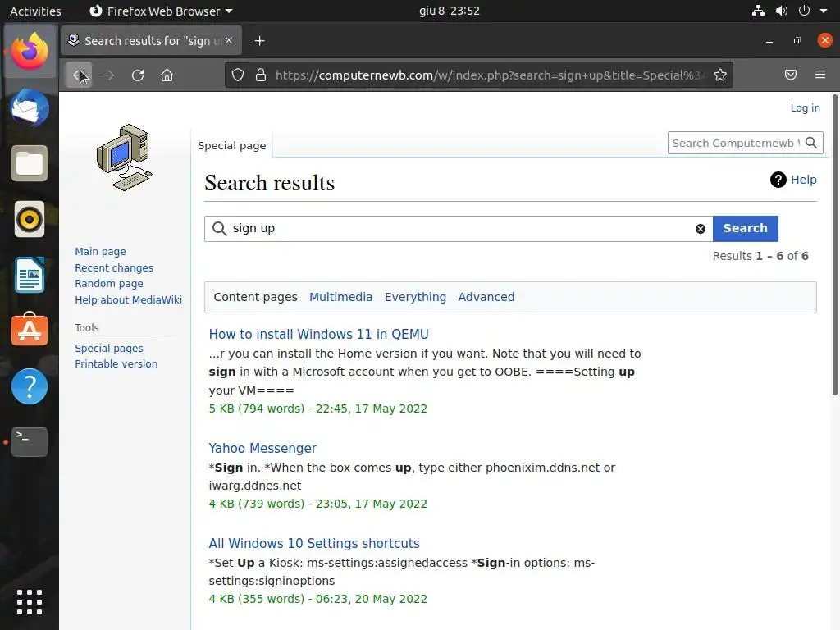This screenshot has height=630, width=840.
Task: Open Ubuntu Help from dock
Action: tap(30, 386)
